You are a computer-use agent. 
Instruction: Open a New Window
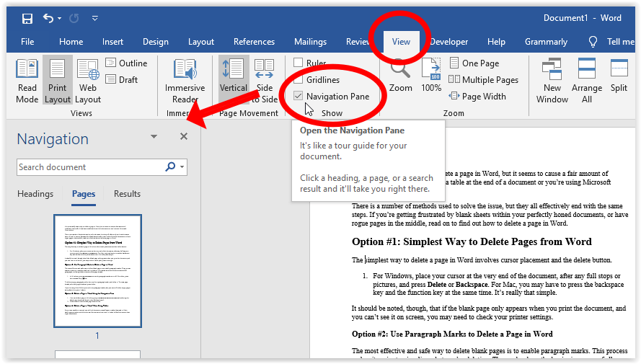(552, 81)
